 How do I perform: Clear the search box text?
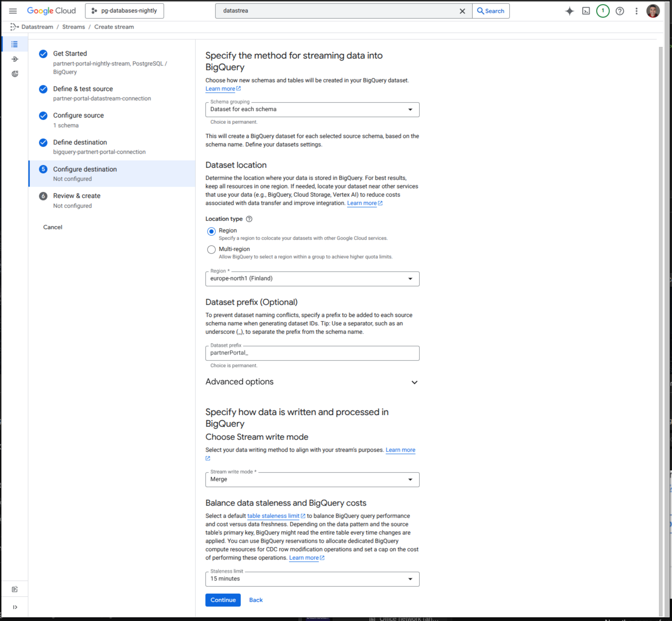462,11
